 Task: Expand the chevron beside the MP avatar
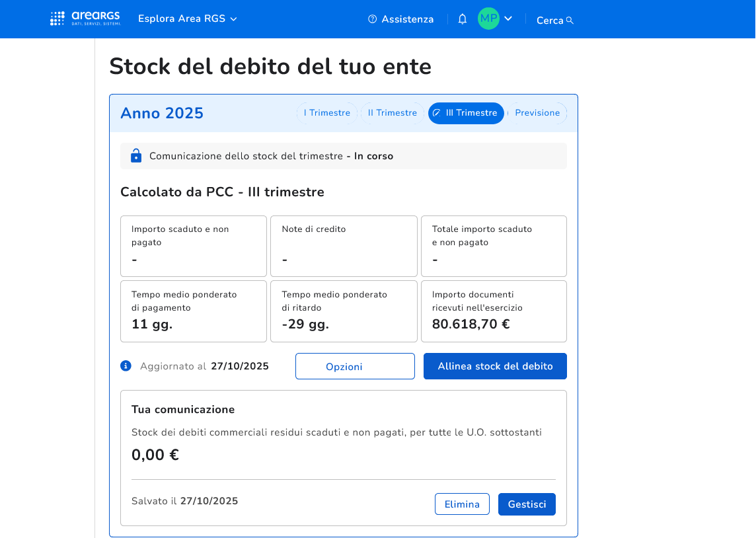click(x=508, y=19)
